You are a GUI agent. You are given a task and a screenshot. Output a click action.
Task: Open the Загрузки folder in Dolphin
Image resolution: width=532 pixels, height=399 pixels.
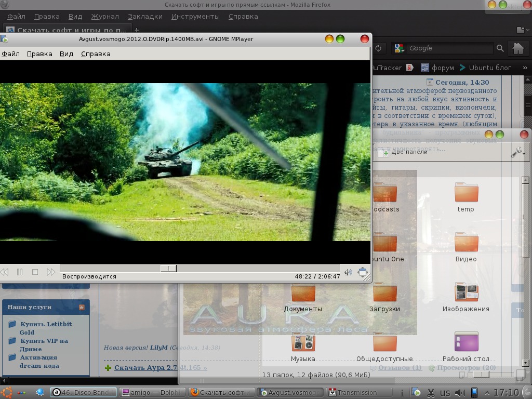[384, 297]
